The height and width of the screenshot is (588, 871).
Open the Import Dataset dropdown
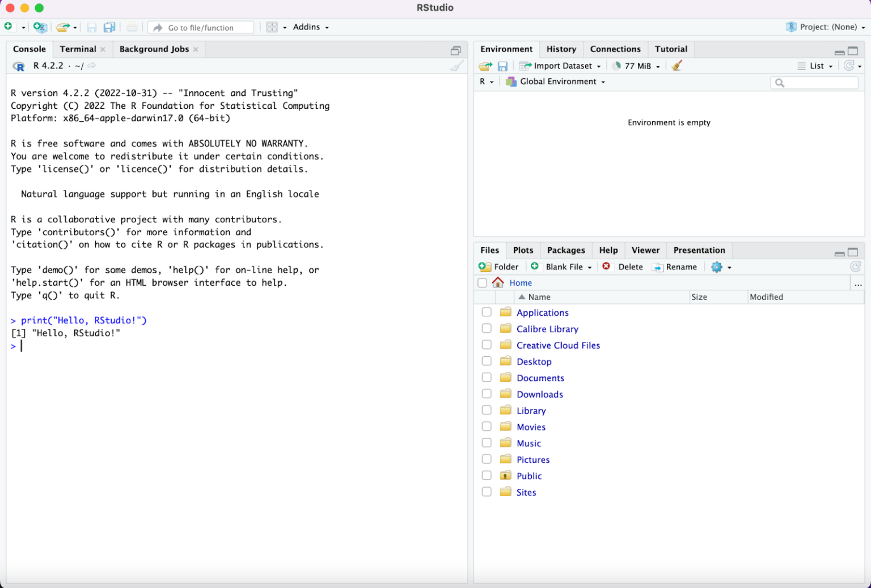[x=560, y=65]
